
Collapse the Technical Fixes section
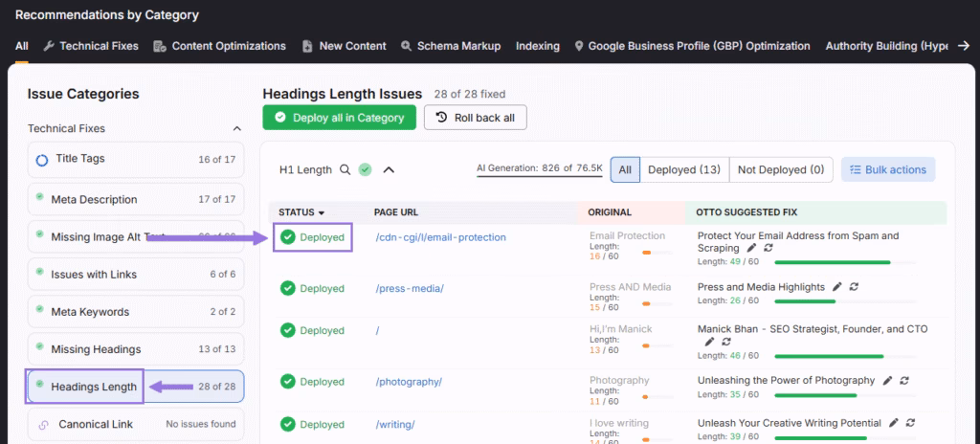tap(237, 128)
